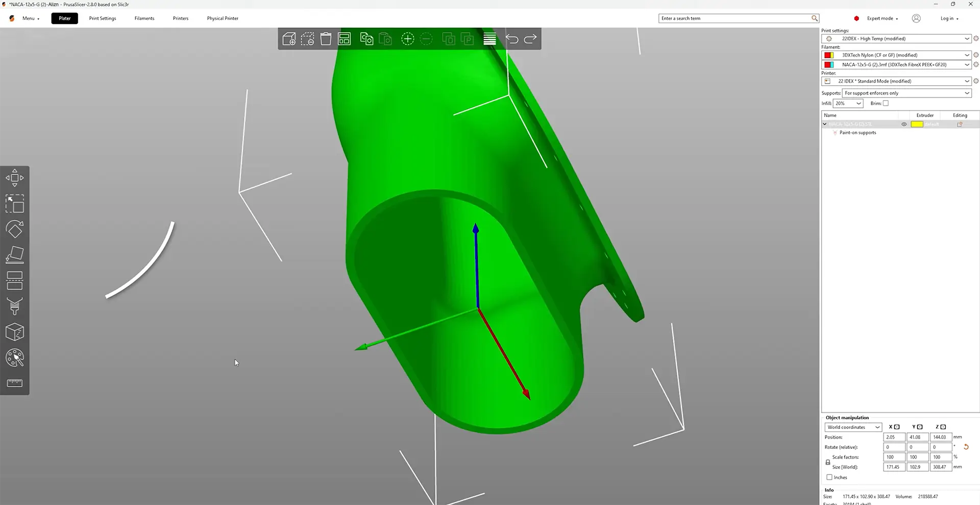Enable the Inches checkbox

[829, 477]
